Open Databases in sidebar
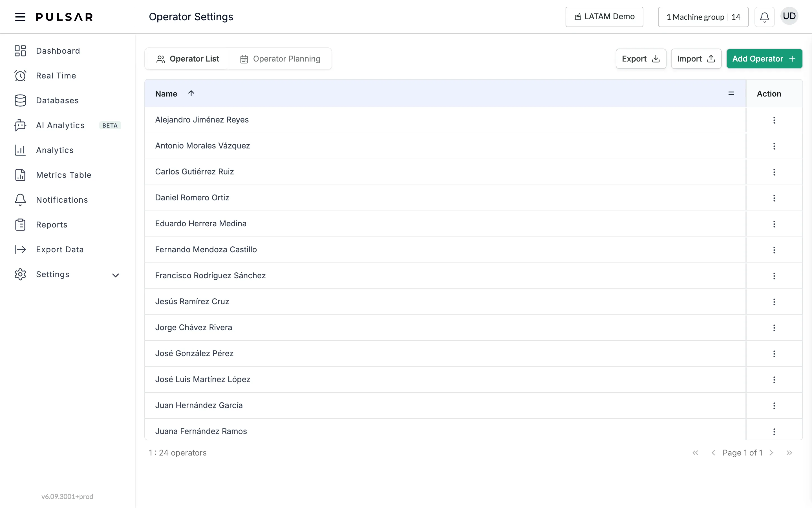 pos(47,100)
